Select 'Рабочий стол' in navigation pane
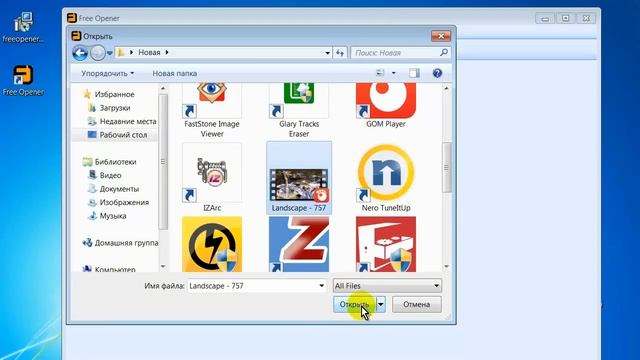640x360 pixels. [123, 135]
